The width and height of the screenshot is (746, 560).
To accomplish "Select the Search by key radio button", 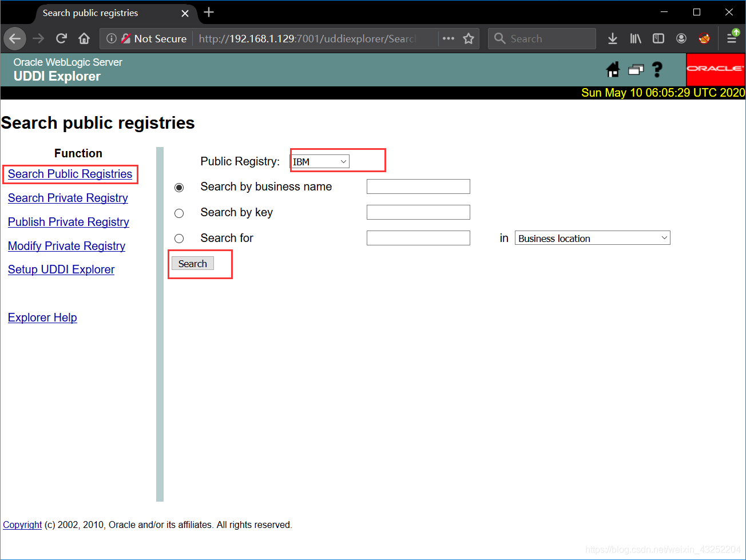I will [x=179, y=213].
